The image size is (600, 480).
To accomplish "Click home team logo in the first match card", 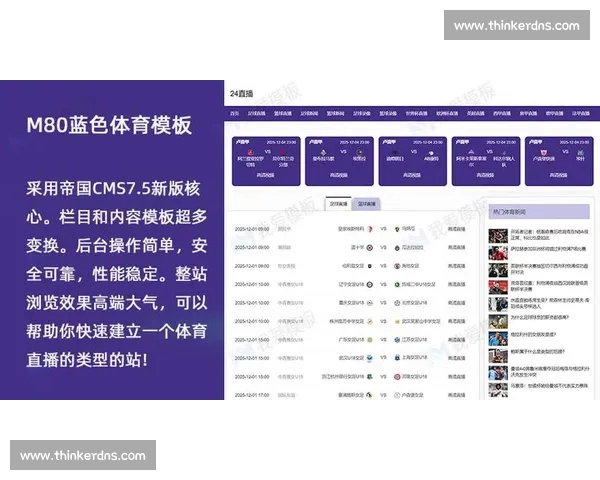I will point(251,152).
